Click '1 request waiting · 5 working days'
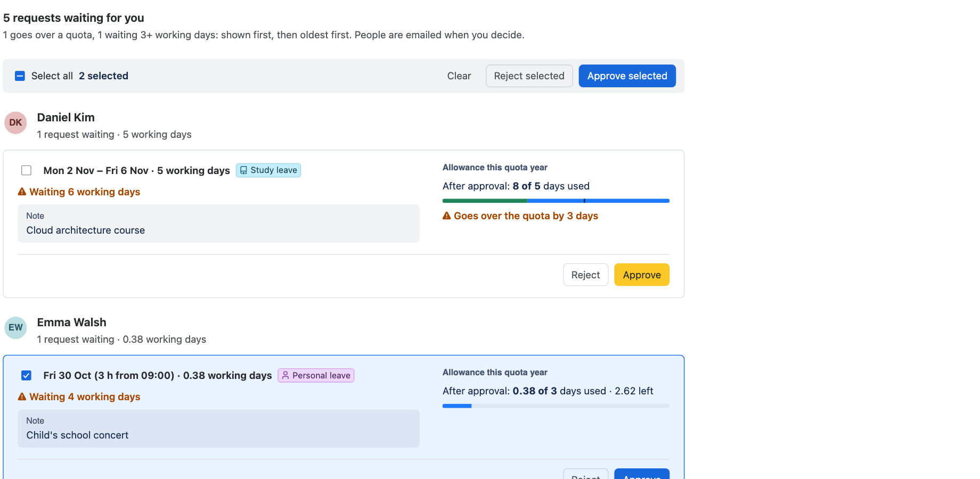The height and width of the screenshot is (479, 980). point(115,135)
